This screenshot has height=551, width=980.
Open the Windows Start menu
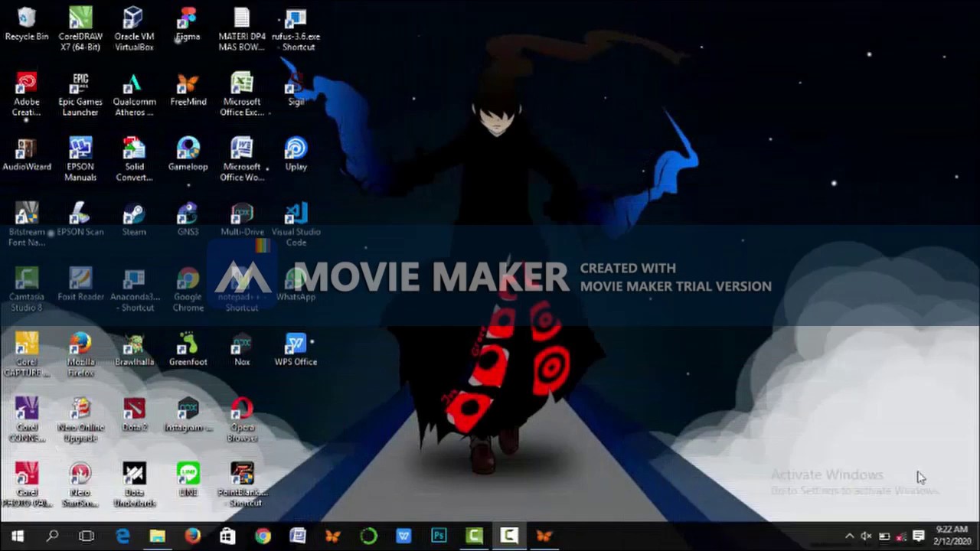17,536
